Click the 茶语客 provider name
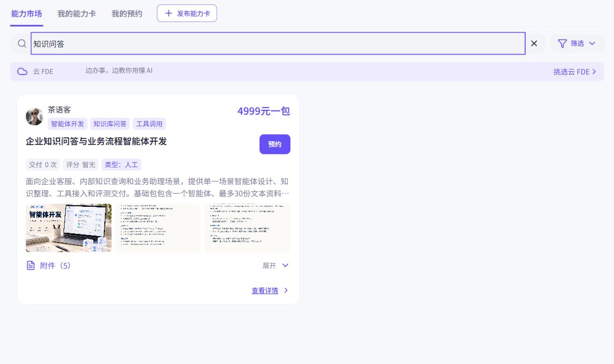This screenshot has width=614, height=364. 59,110
